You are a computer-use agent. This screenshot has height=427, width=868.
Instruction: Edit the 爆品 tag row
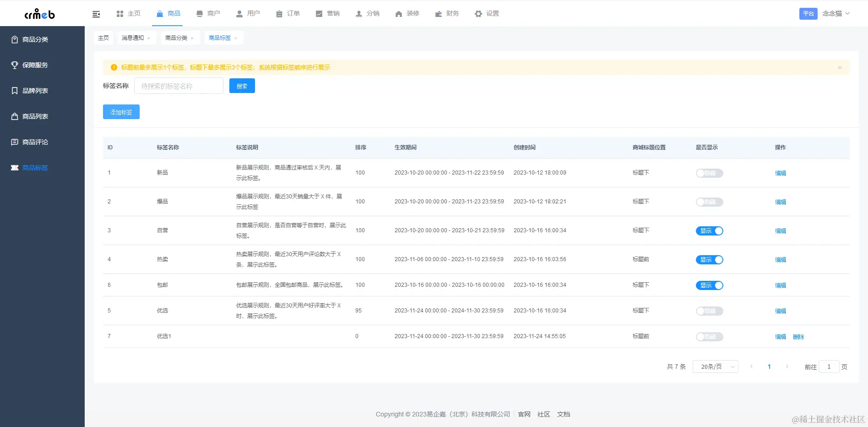click(x=781, y=202)
